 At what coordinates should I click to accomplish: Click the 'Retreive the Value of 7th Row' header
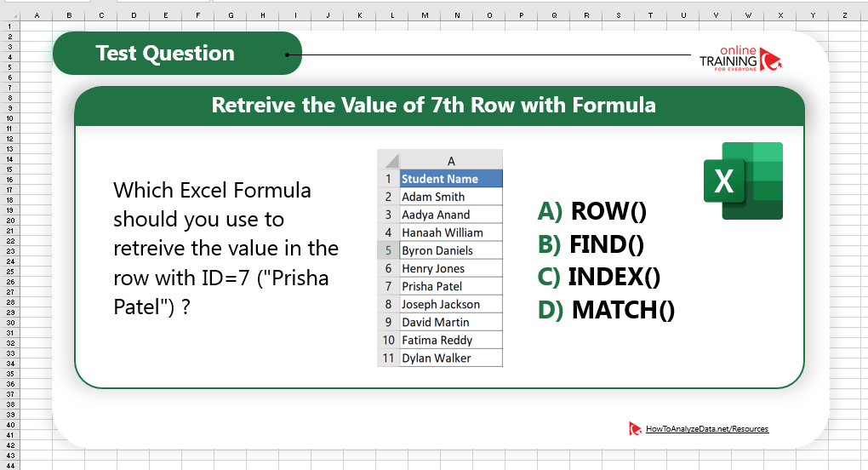[x=439, y=106]
